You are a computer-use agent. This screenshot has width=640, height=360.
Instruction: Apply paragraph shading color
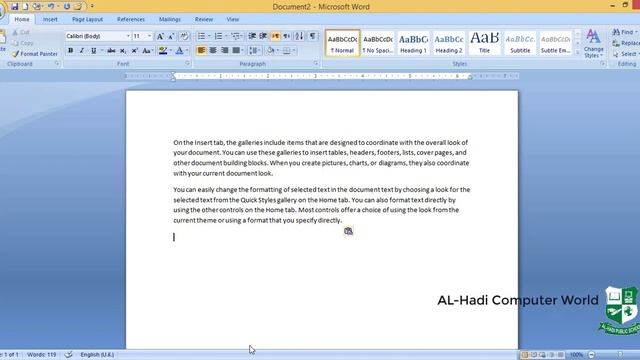(270, 51)
